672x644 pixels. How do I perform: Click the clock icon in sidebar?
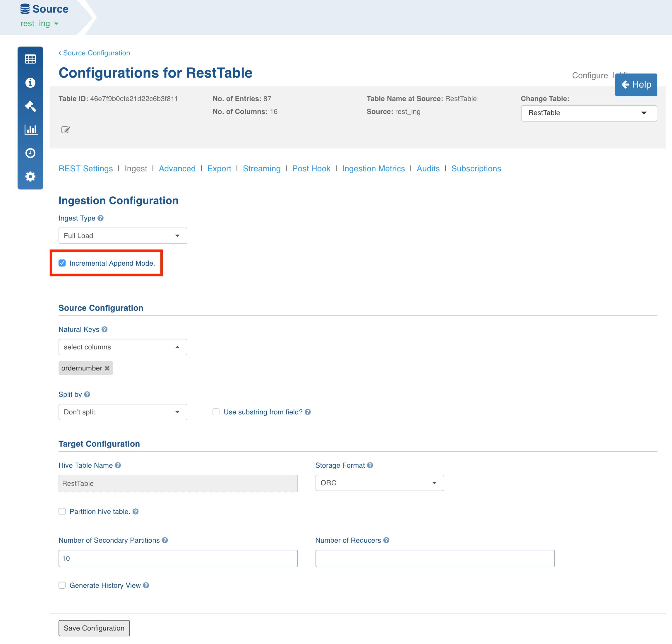point(30,153)
